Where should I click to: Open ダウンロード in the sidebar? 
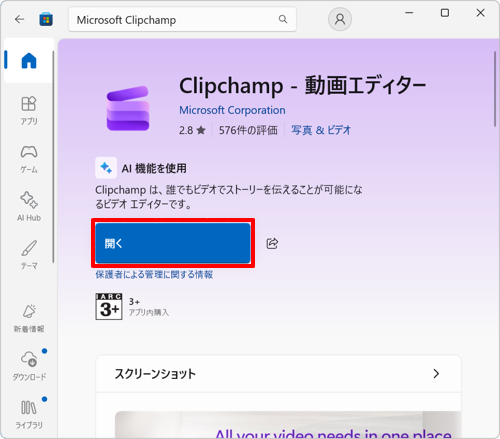(29, 366)
